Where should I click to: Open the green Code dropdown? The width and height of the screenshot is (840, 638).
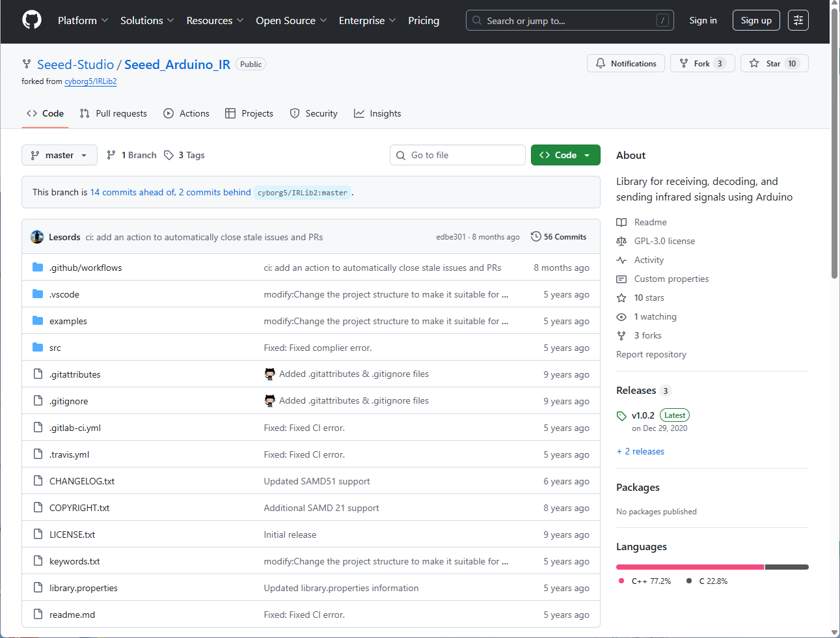tap(565, 155)
